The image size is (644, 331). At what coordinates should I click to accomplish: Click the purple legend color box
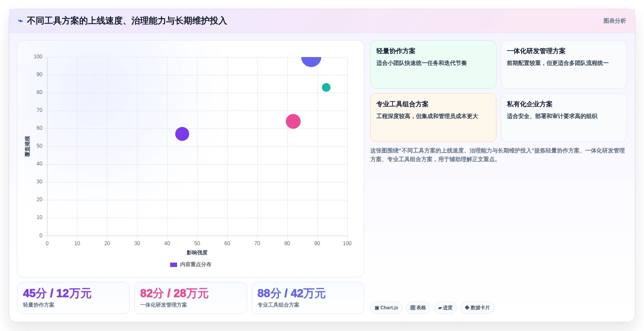click(x=174, y=264)
